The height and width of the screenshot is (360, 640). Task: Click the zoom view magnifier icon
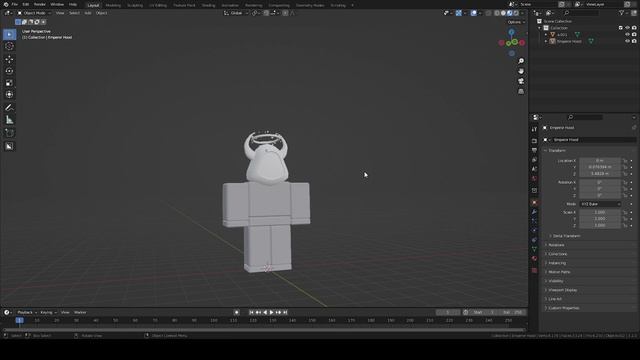pos(521,61)
